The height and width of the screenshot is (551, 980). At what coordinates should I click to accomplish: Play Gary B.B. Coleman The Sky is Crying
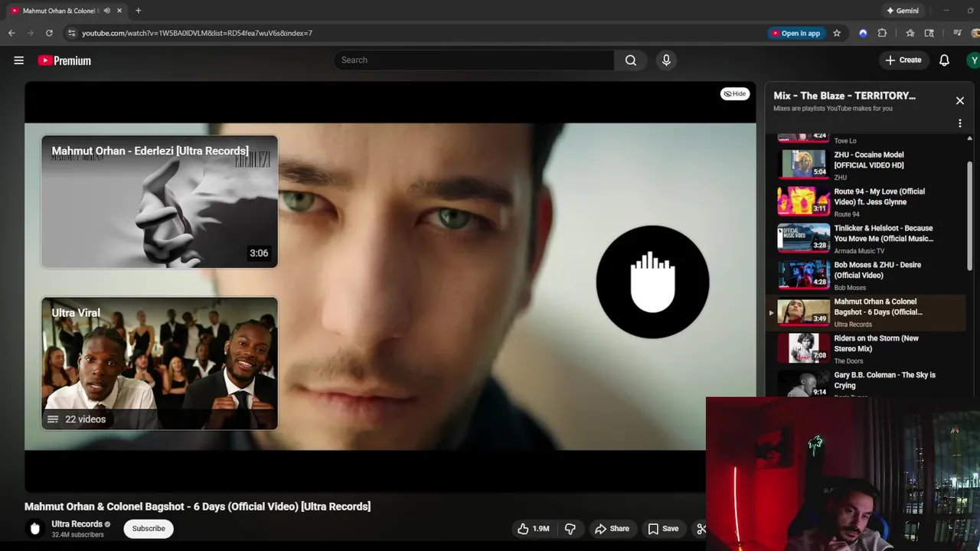pos(867,383)
